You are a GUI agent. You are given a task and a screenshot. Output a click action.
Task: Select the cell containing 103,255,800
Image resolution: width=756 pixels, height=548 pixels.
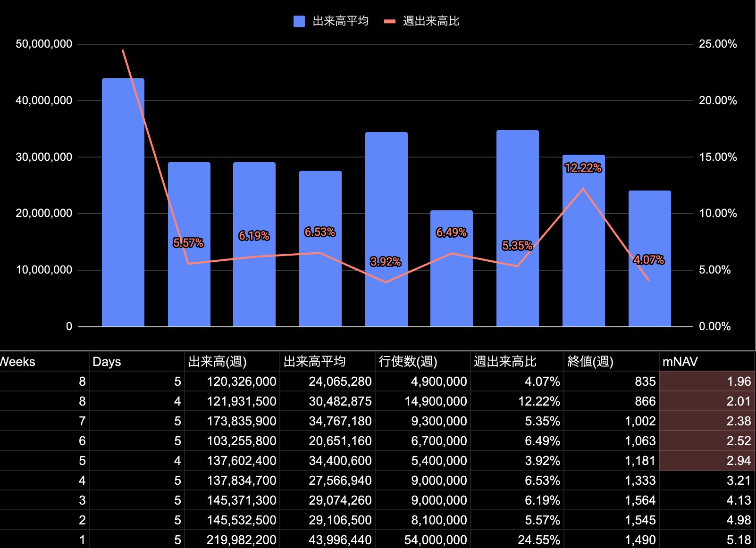coord(232,441)
